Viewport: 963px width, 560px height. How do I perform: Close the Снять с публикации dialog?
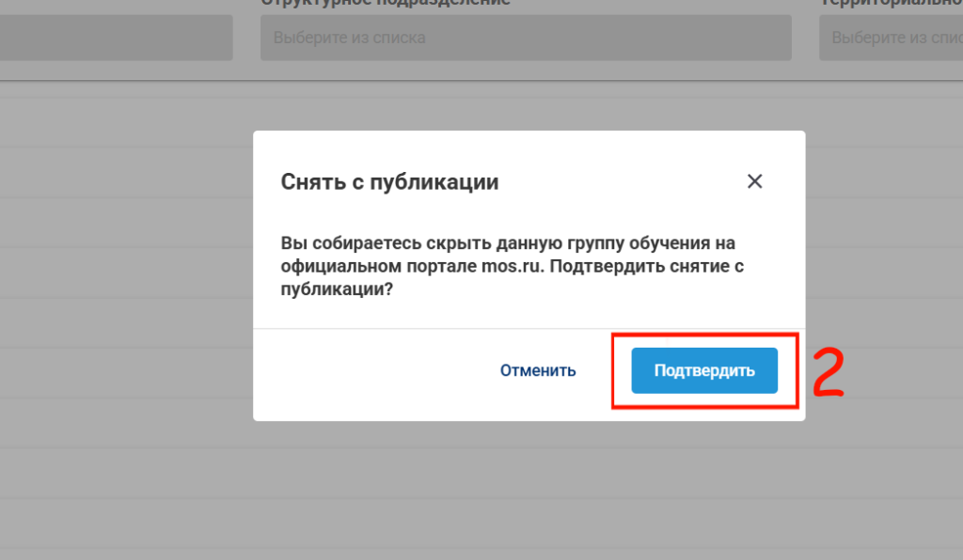[x=754, y=181]
